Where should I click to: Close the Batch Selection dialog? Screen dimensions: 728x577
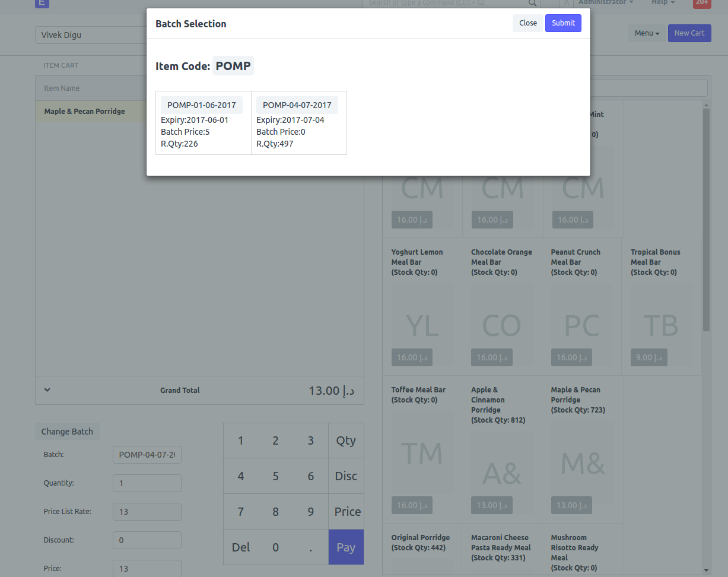click(527, 23)
